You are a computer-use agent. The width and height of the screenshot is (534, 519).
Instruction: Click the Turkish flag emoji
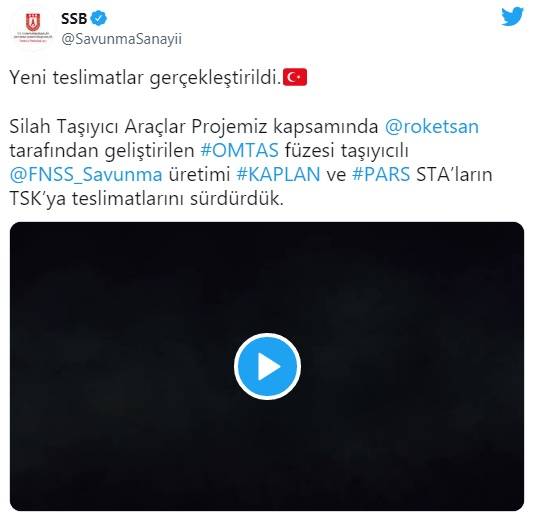295,77
